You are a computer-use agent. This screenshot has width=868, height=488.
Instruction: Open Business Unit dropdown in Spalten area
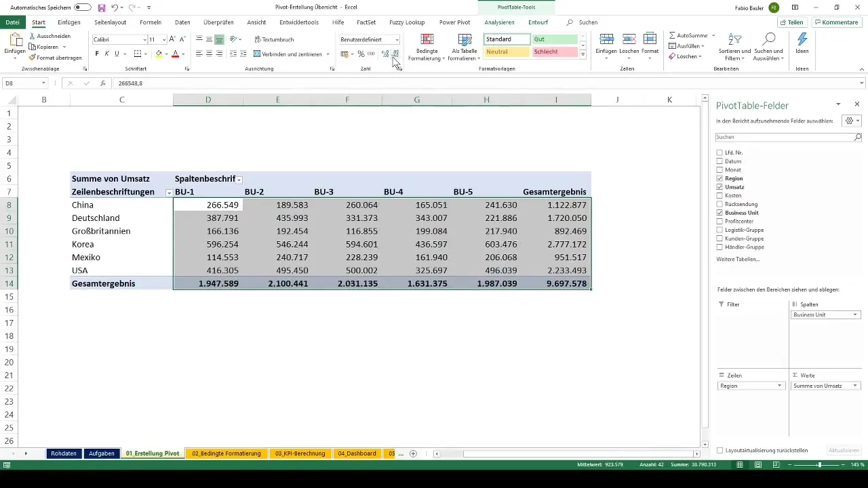coord(855,314)
